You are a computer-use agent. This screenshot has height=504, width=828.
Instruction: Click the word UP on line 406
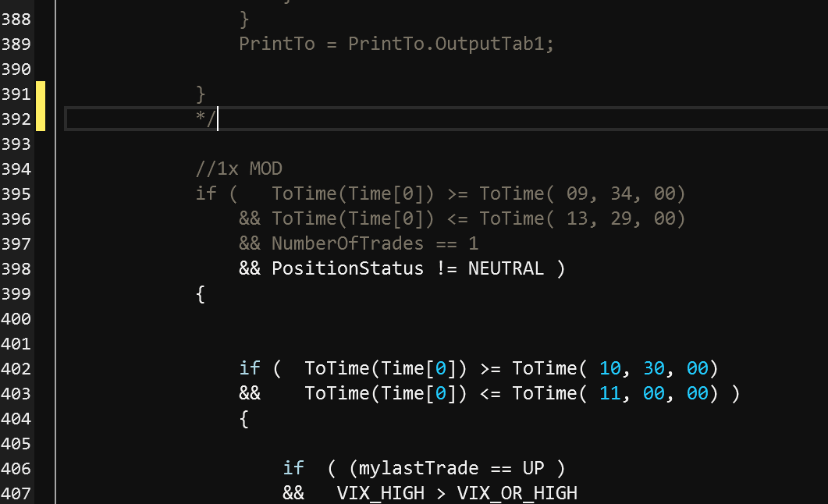click(533, 468)
